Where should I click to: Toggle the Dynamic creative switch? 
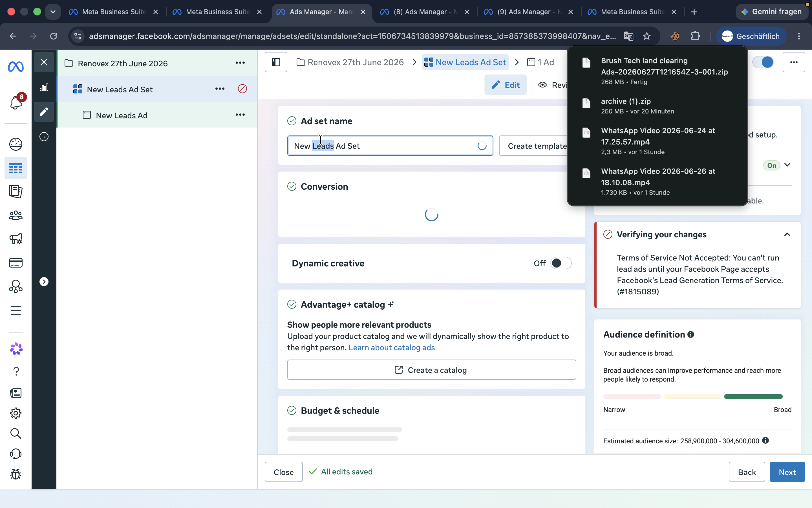tap(561, 263)
